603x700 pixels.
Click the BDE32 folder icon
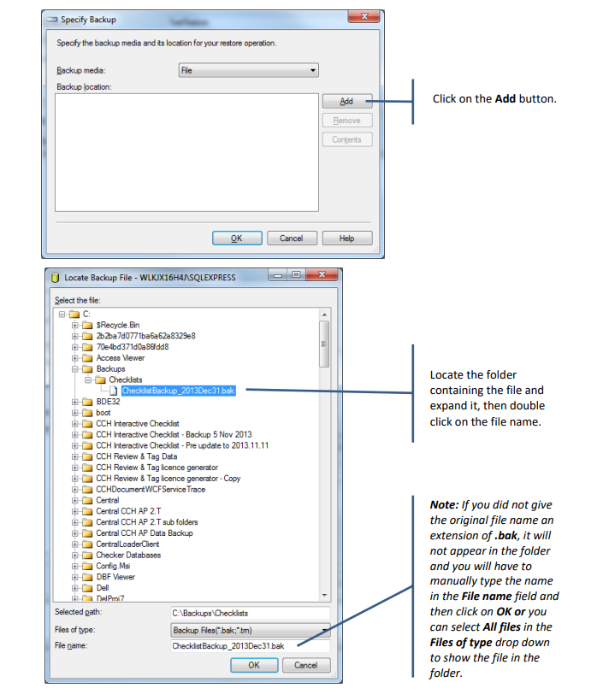(x=87, y=402)
